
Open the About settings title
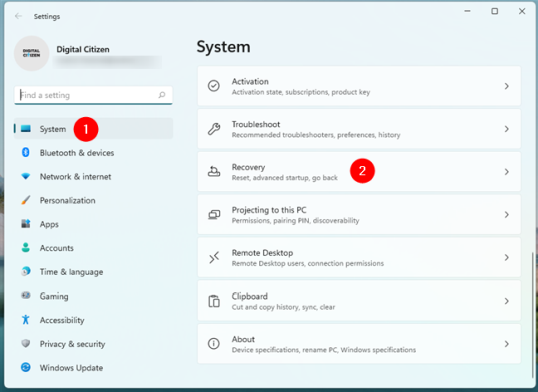[243, 339]
